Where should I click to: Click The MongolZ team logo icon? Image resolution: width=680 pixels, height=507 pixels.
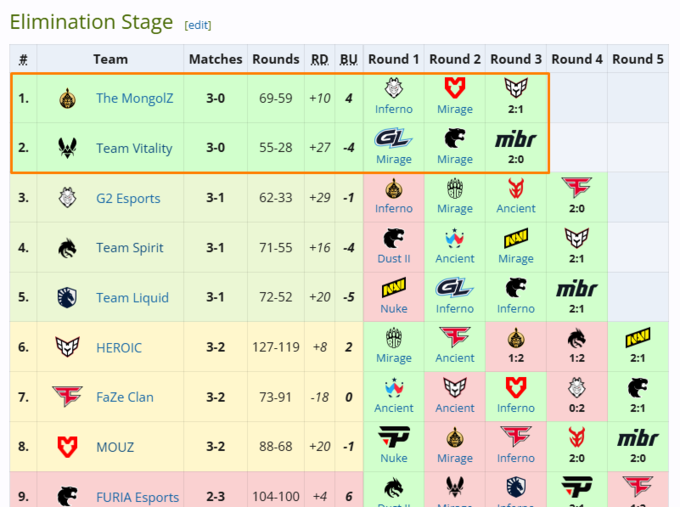pyautogui.click(x=67, y=98)
